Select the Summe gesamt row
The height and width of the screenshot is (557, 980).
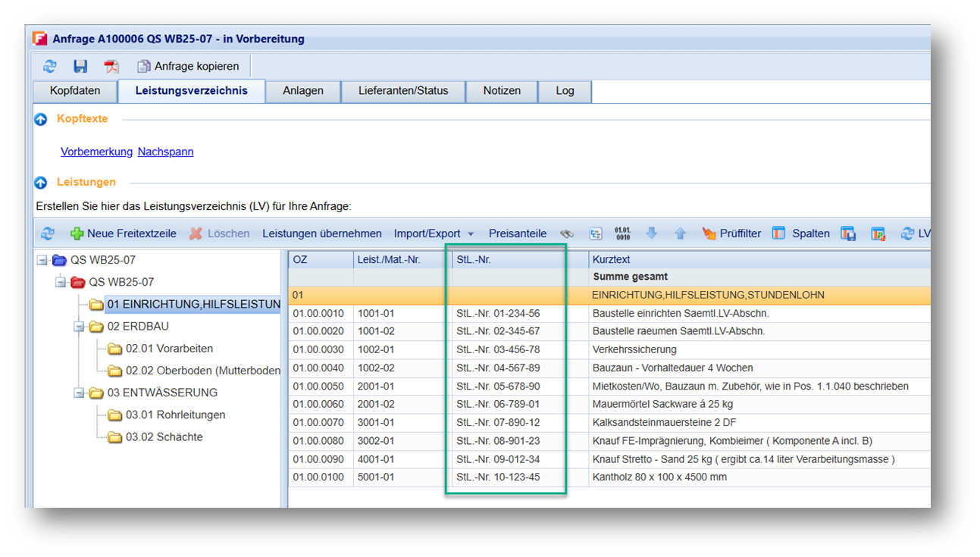(x=609, y=277)
